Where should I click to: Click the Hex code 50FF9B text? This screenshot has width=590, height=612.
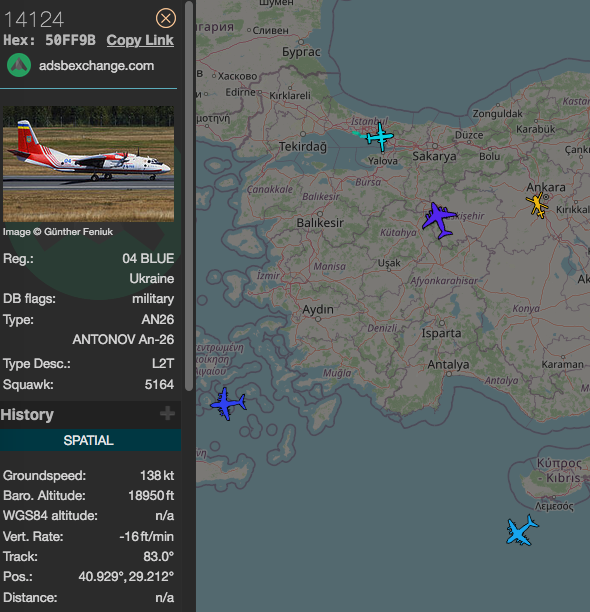[x=70, y=40]
